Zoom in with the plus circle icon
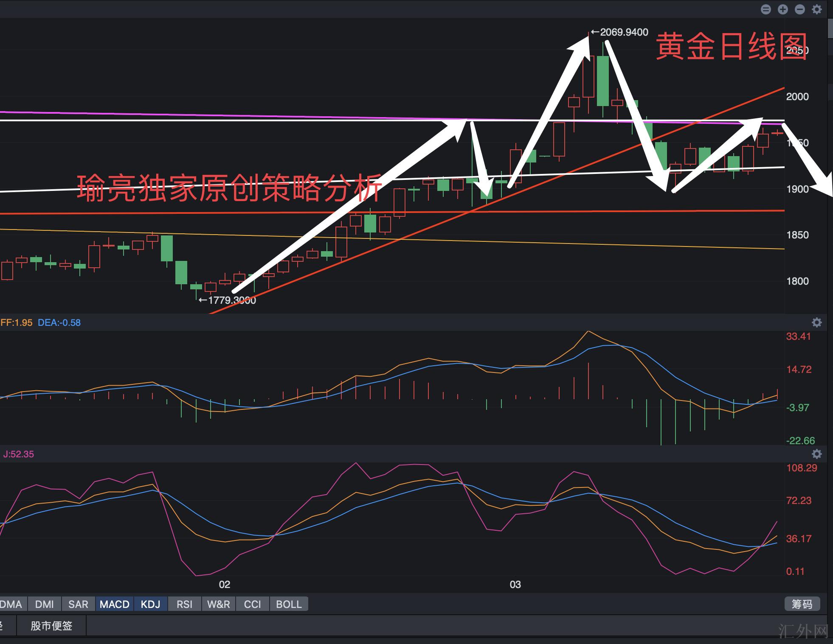 click(x=783, y=9)
